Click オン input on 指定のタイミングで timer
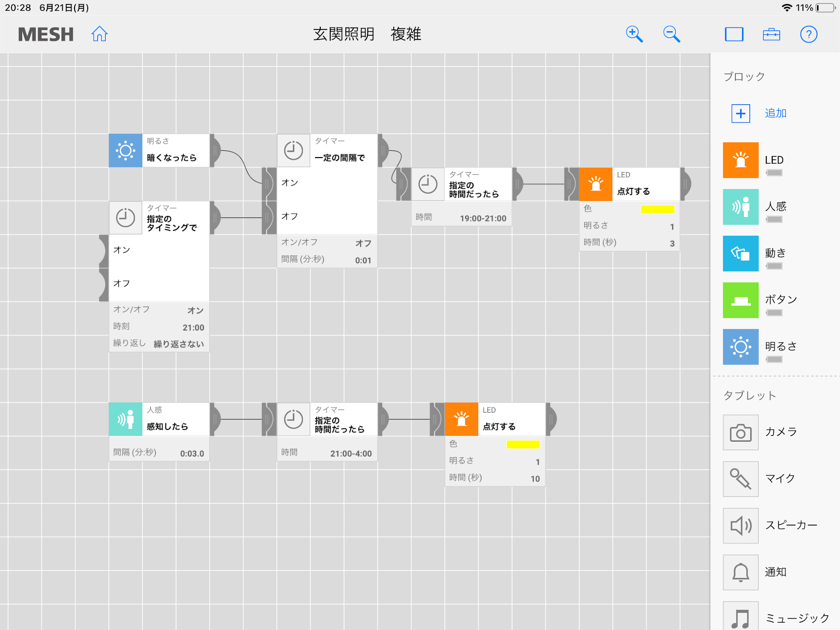Image resolution: width=840 pixels, height=630 pixels. tap(104, 251)
